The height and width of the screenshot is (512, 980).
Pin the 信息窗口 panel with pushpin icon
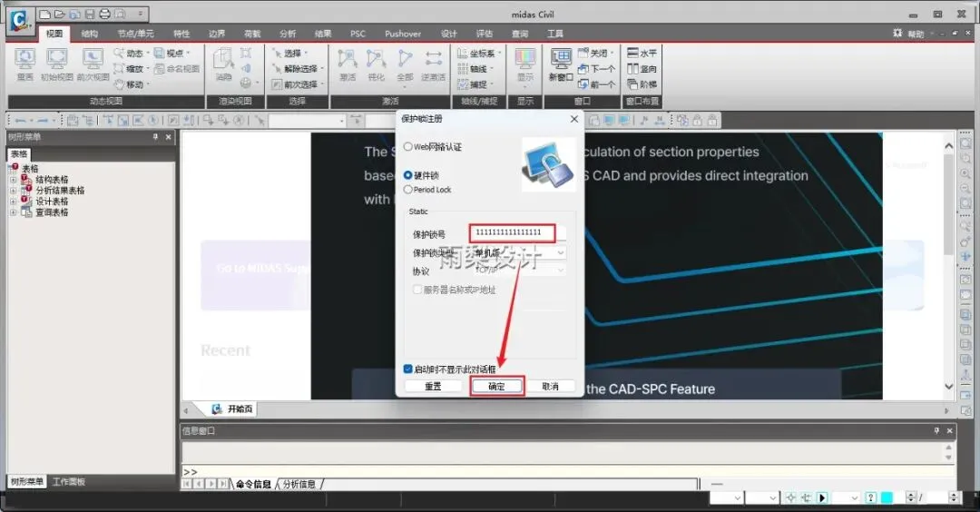(936, 430)
